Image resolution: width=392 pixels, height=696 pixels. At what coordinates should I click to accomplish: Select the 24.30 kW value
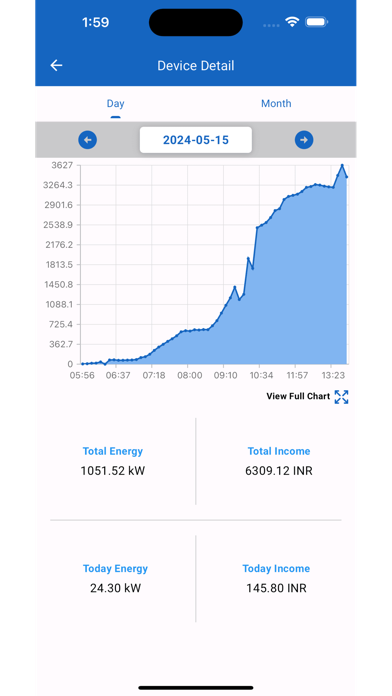point(115,589)
